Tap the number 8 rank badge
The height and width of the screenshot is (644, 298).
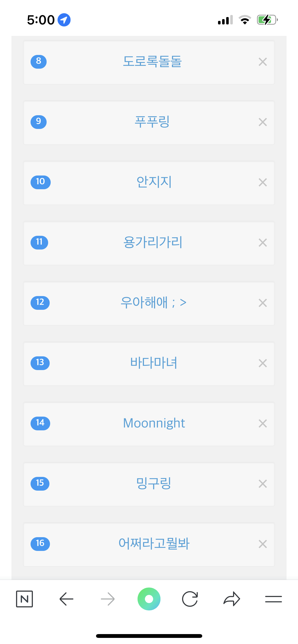click(38, 62)
